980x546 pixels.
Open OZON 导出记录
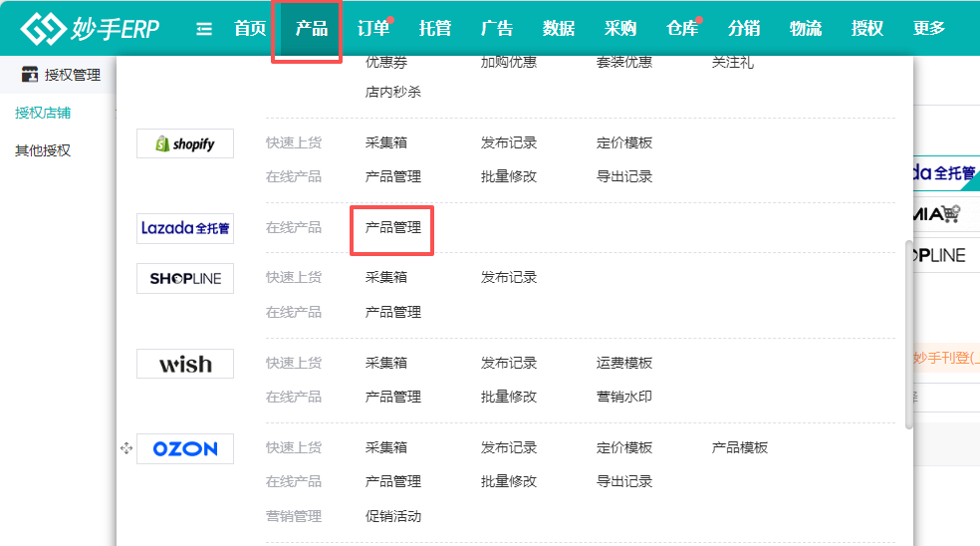(624, 481)
